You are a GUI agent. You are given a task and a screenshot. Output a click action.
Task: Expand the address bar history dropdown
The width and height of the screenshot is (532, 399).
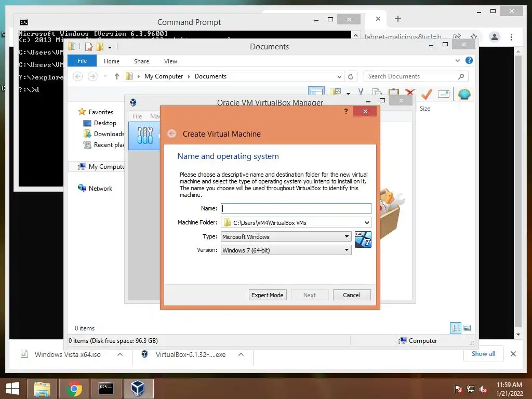click(x=339, y=77)
